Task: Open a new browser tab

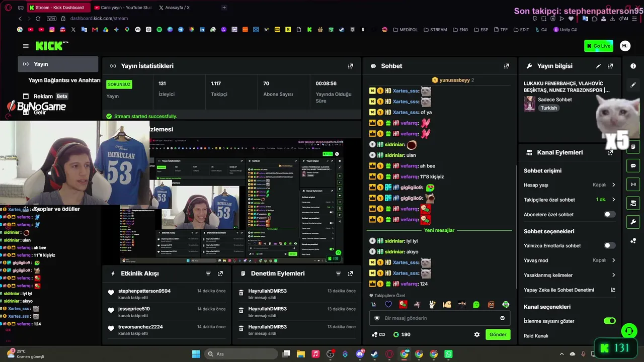Action: [x=224, y=8]
